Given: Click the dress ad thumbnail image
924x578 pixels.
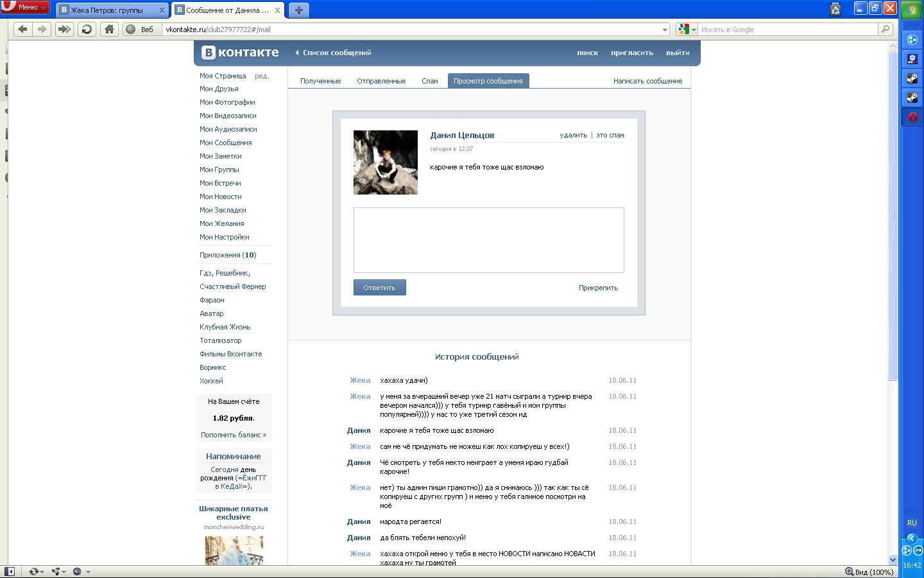Looking at the screenshot, I should pos(234,550).
